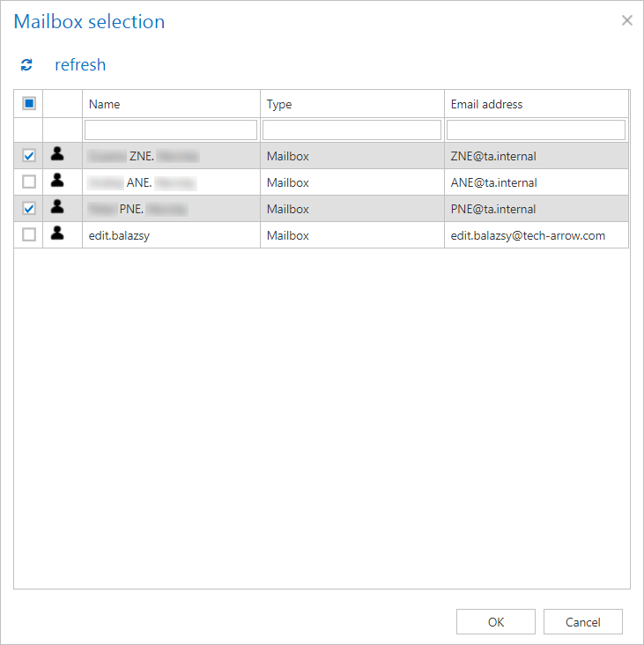The height and width of the screenshot is (645, 644).
Task: Check the ANE mailbox checkbox
Action: click(x=29, y=182)
